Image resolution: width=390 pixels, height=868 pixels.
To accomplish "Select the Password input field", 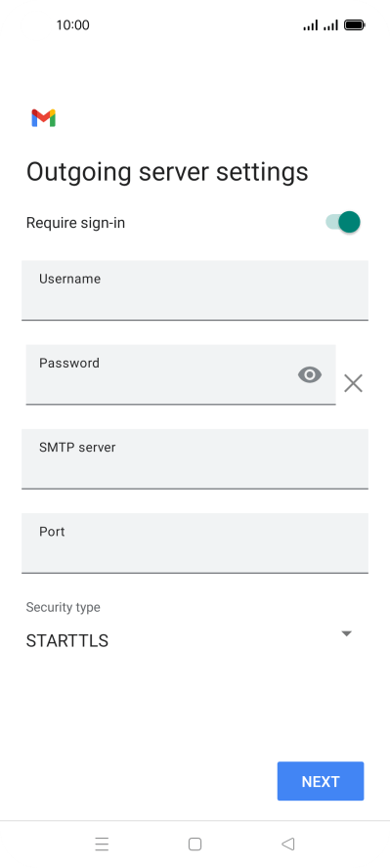I will 181,374.
